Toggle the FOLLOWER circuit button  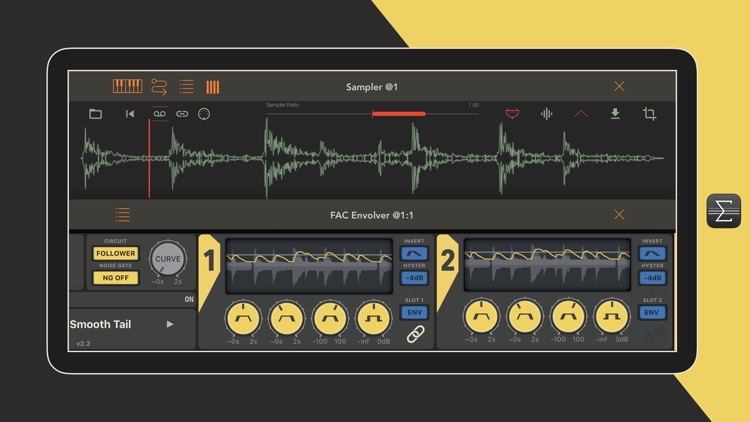click(115, 253)
